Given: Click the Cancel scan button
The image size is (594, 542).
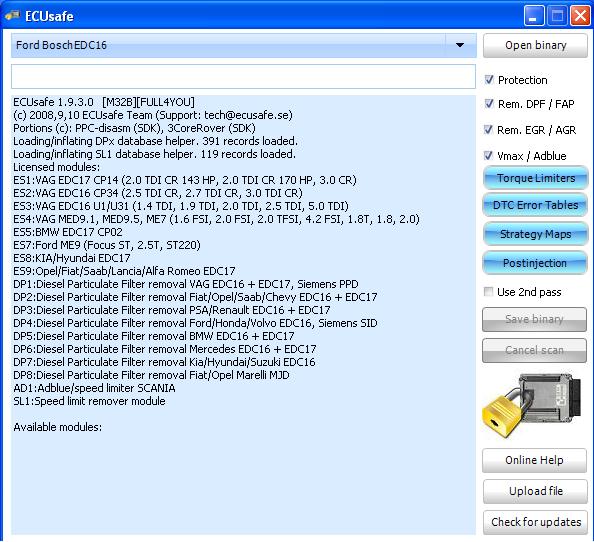Looking at the screenshot, I should pyautogui.click(x=535, y=350).
